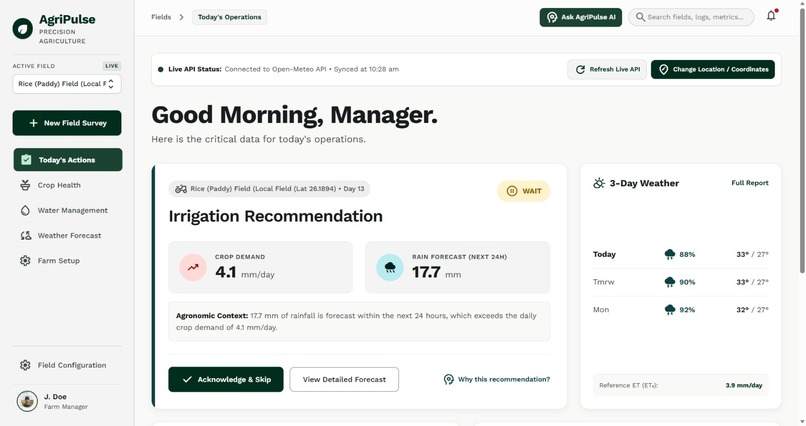Open J. Doe user profile avatar
Image resolution: width=806 pixels, height=426 pixels.
[x=27, y=401]
